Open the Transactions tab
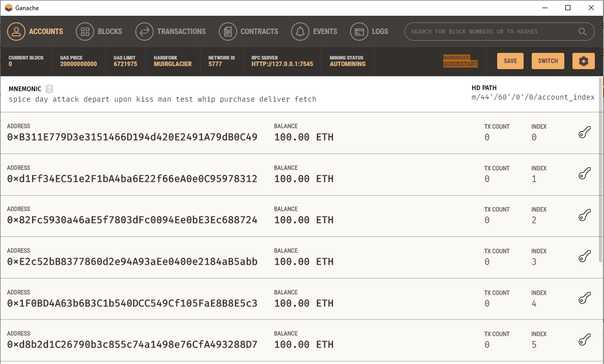This screenshot has height=364, width=604. coord(170,32)
